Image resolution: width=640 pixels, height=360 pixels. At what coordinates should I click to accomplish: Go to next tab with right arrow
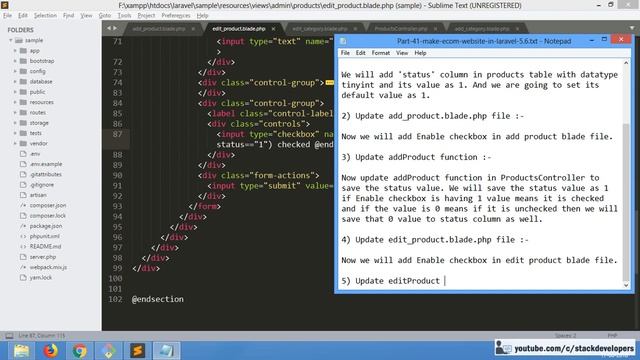click(115, 28)
